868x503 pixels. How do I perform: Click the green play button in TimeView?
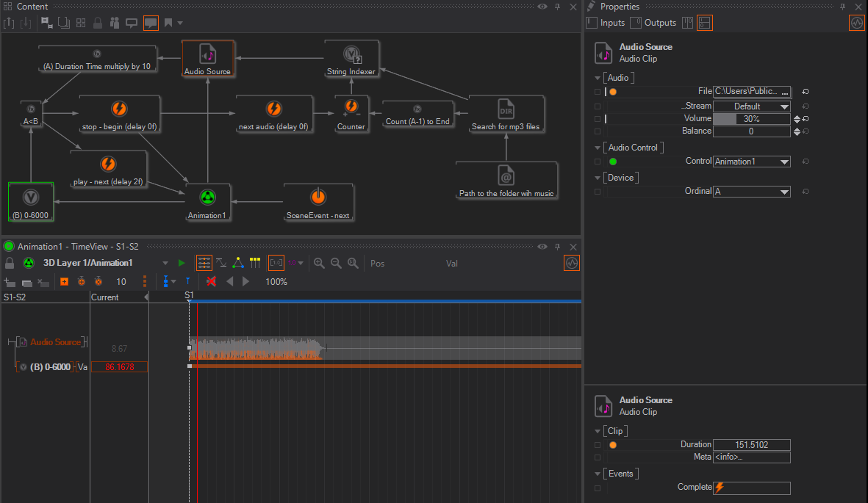click(182, 263)
